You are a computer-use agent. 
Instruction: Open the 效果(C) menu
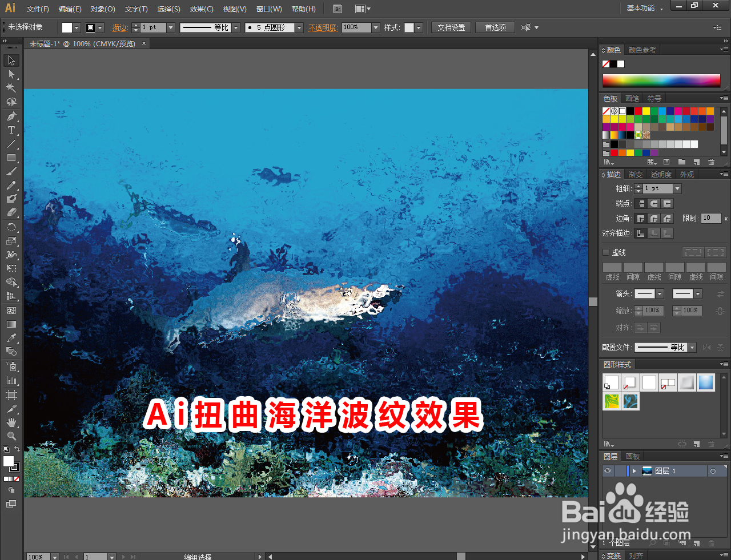click(201, 9)
